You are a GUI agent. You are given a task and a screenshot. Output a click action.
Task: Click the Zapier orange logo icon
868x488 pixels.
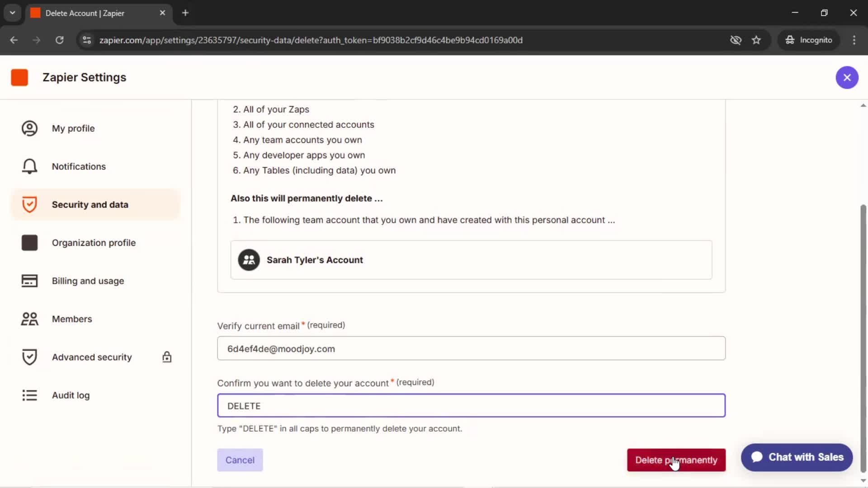pos(19,77)
